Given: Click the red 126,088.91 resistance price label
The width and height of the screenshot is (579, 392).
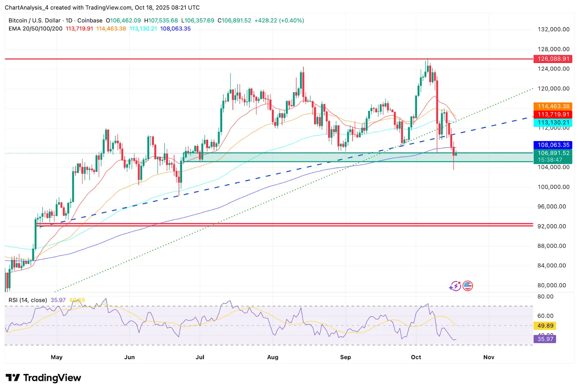Looking at the screenshot, I should tap(553, 59).
